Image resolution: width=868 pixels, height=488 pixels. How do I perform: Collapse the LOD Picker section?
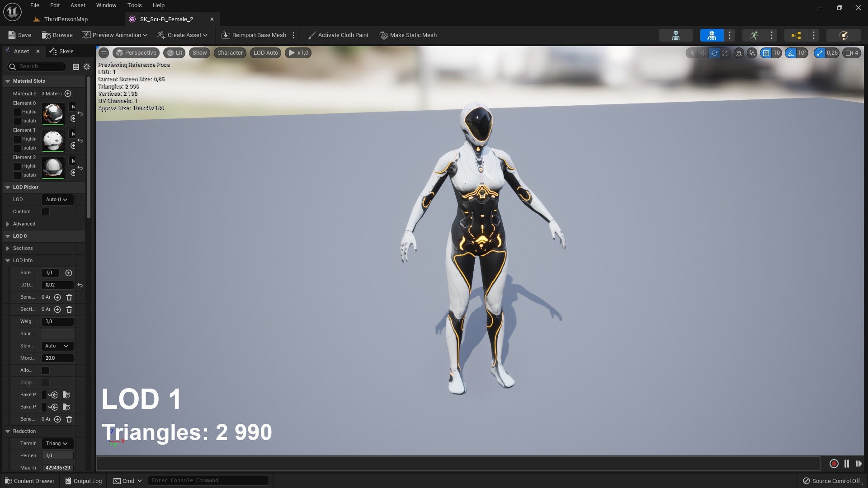[8, 188]
